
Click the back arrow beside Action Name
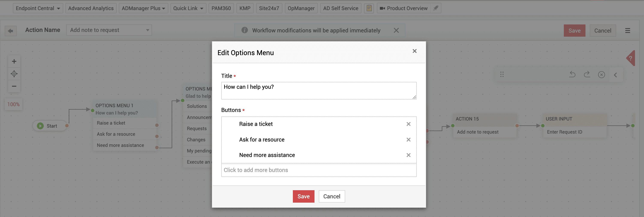point(11,31)
